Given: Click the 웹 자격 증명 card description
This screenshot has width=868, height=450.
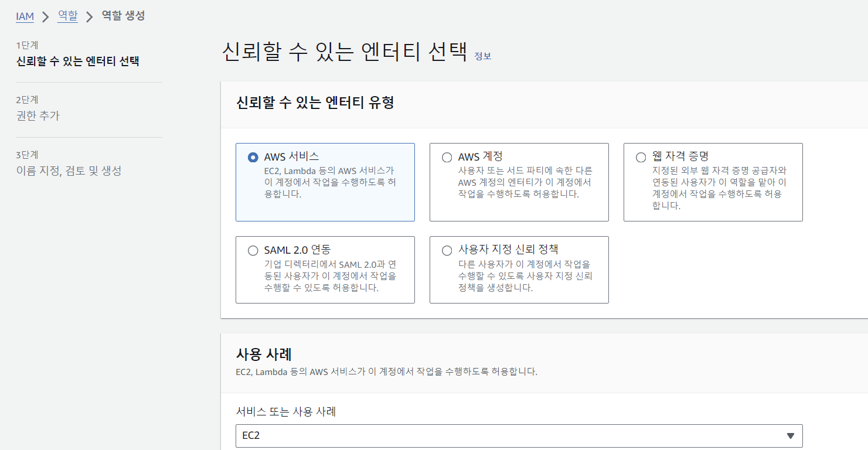Looking at the screenshot, I should (x=719, y=187).
